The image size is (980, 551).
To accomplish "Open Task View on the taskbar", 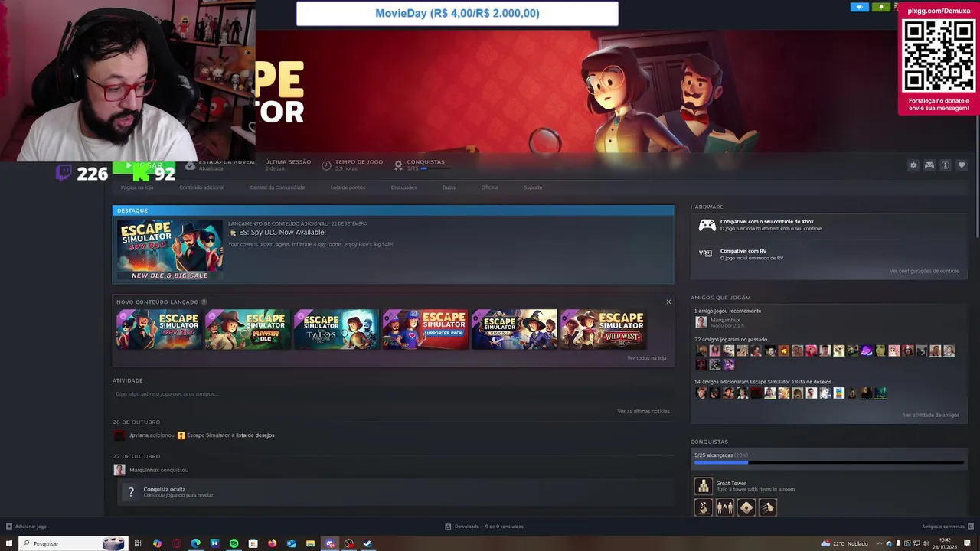I will [x=138, y=543].
